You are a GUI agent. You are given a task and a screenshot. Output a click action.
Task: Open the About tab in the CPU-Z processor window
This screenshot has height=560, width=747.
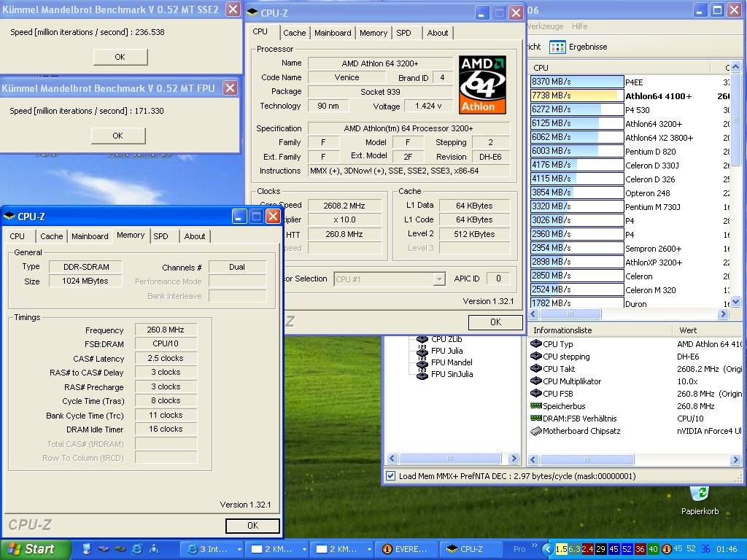tap(438, 33)
